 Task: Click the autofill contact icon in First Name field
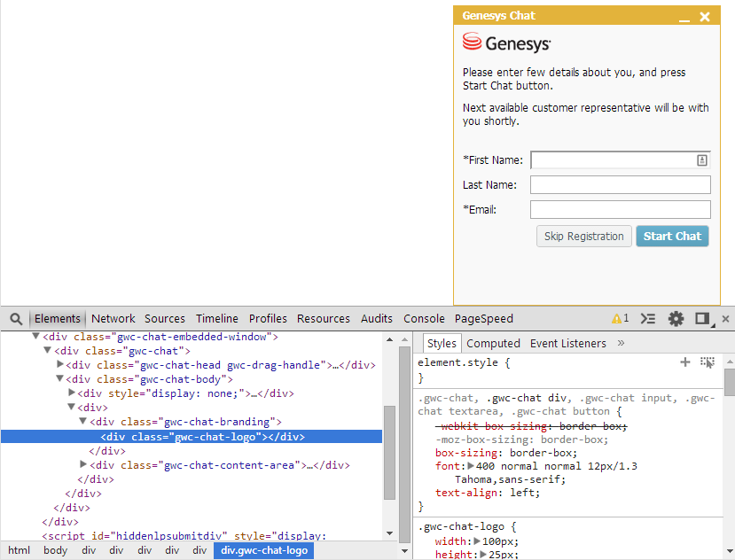pyautogui.click(x=701, y=160)
